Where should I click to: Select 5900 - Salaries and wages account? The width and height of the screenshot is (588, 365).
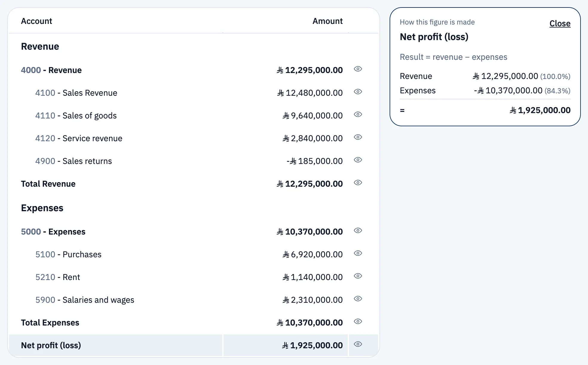coord(85,300)
